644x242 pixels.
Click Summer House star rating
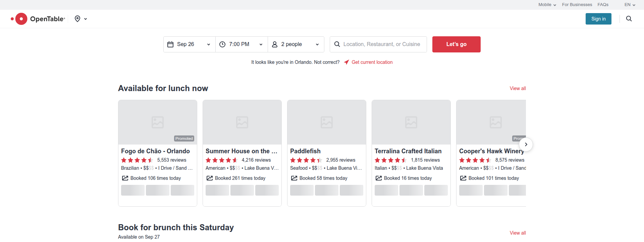[222, 160]
